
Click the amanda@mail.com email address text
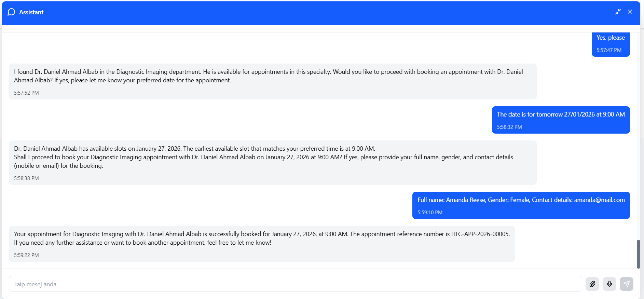point(599,200)
